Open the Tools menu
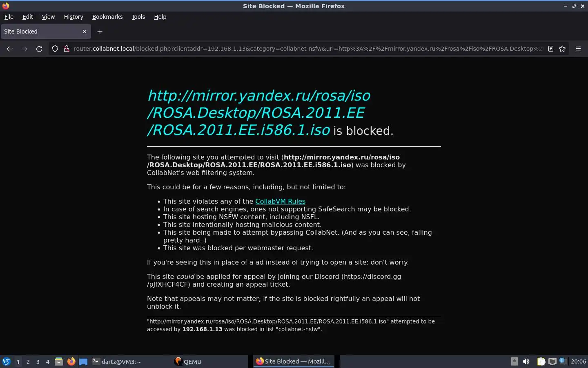Image resolution: width=588 pixels, height=368 pixels. [x=138, y=17]
